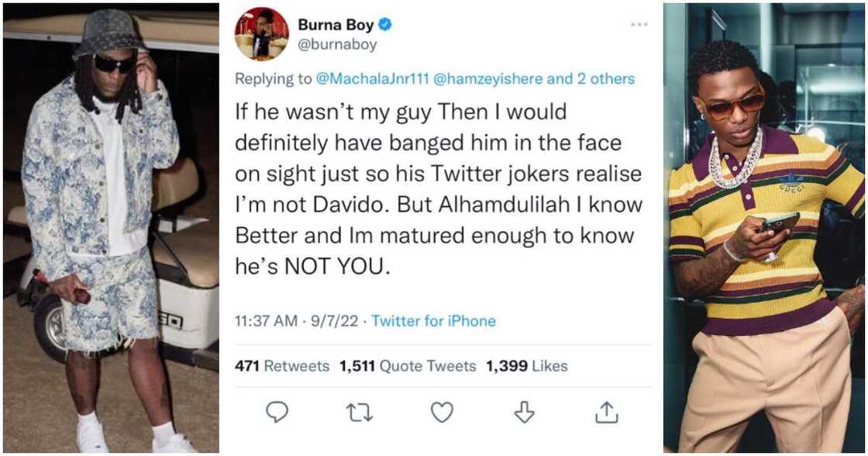Click the download arrow icon
Viewport: 868px width, 456px height.
pos(525,412)
